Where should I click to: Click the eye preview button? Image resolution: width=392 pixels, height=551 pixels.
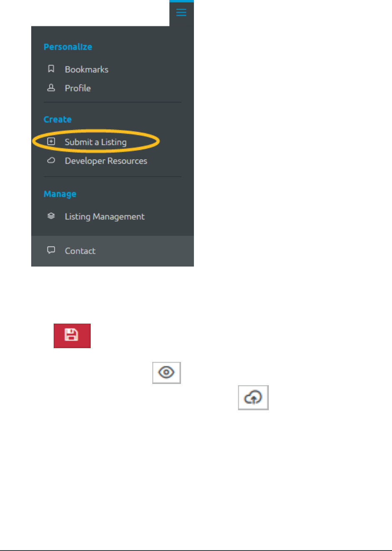tap(166, 373)
